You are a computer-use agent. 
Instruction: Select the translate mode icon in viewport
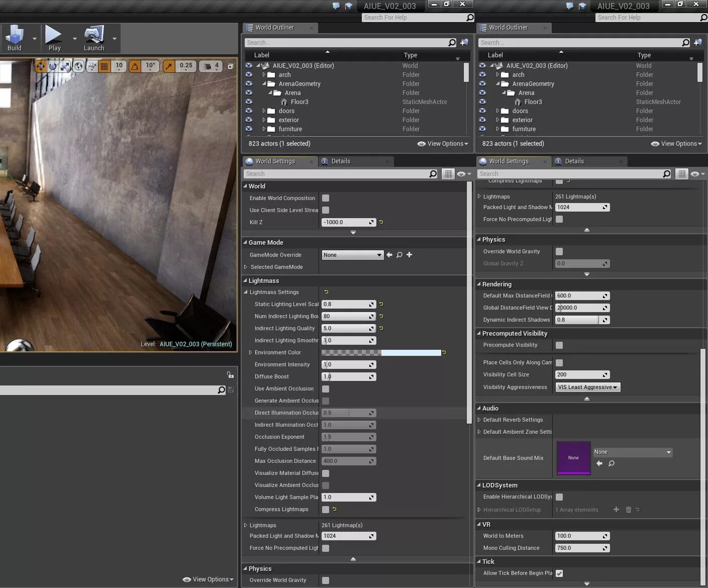41,66
